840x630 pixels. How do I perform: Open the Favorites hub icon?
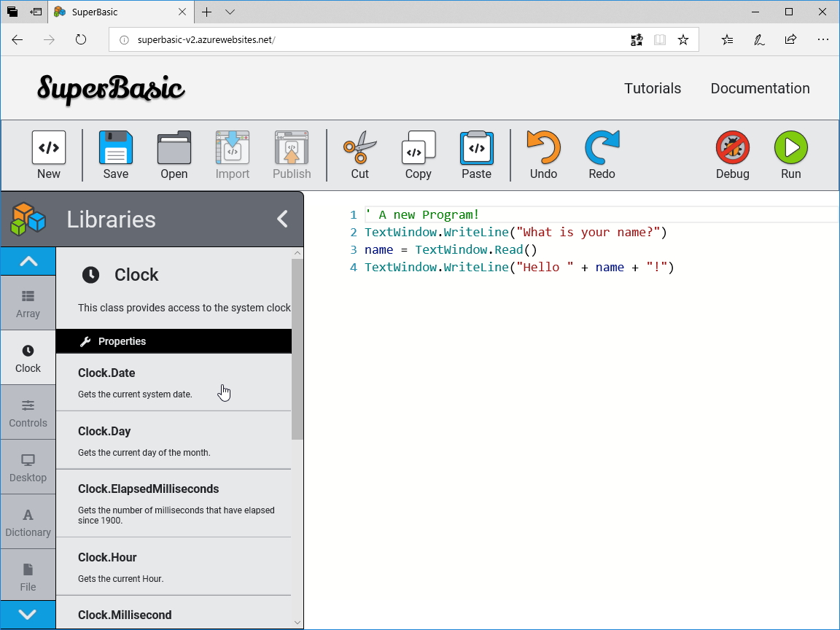pyautogui.click(x=727, y=39)
